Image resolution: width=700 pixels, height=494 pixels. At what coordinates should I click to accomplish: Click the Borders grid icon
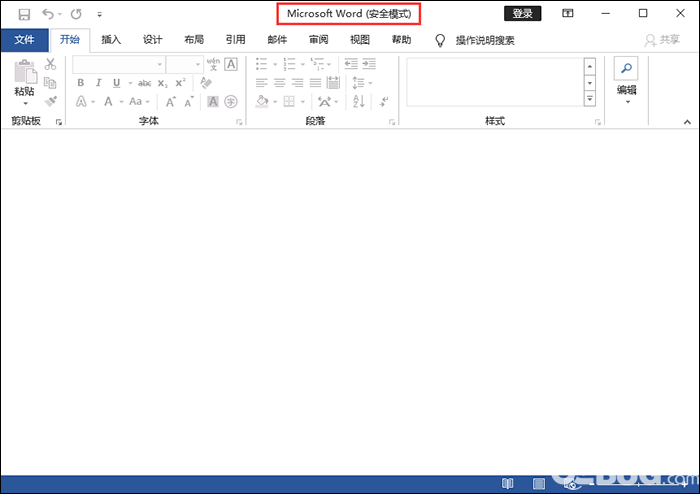point(289,102)
